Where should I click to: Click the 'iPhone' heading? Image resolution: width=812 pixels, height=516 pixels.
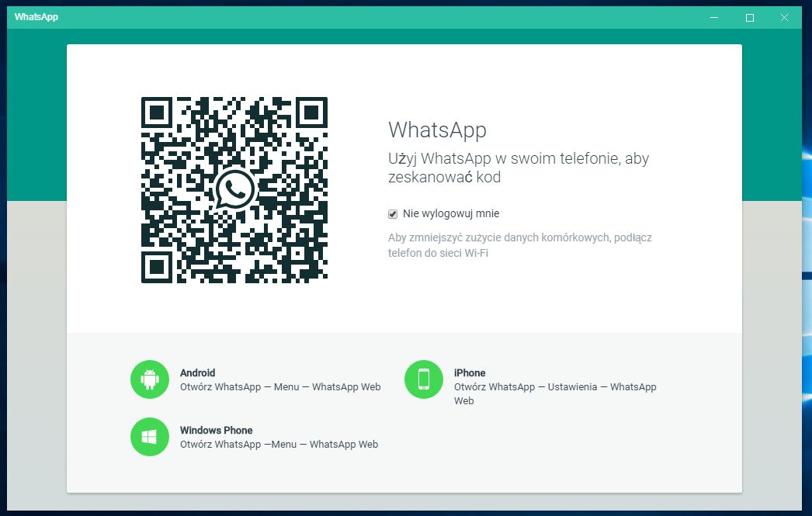[x=470, y=372]
